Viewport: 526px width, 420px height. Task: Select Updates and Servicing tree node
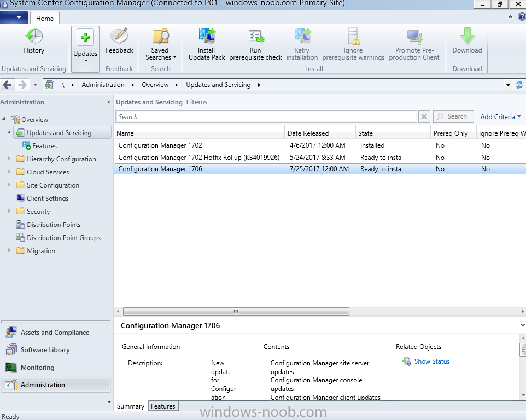pos(62,132)
